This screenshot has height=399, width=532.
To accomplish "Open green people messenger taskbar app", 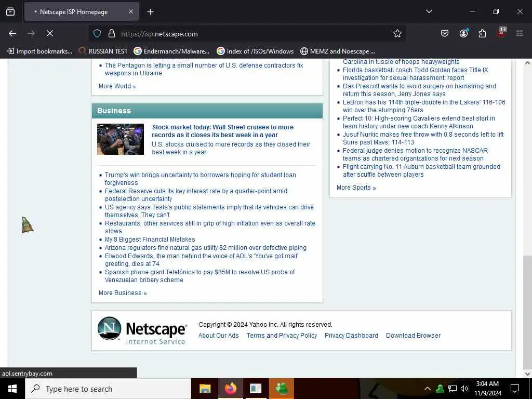I will [281, 389].
